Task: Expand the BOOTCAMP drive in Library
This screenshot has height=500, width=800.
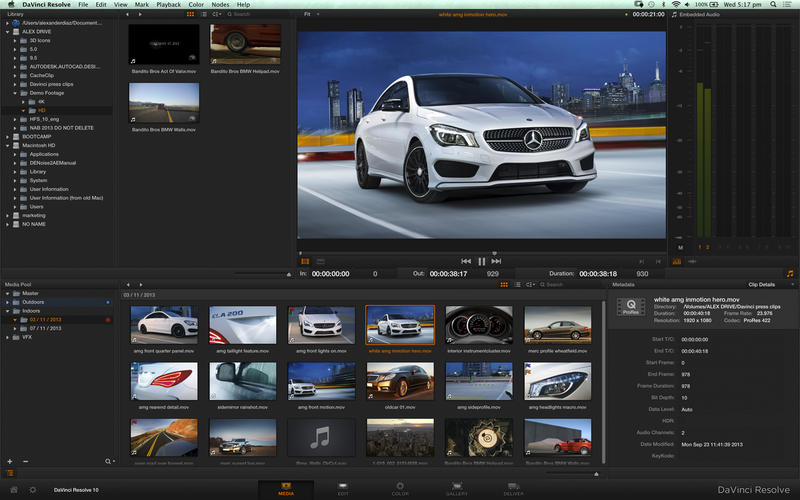Action: (x=9, y=136)
